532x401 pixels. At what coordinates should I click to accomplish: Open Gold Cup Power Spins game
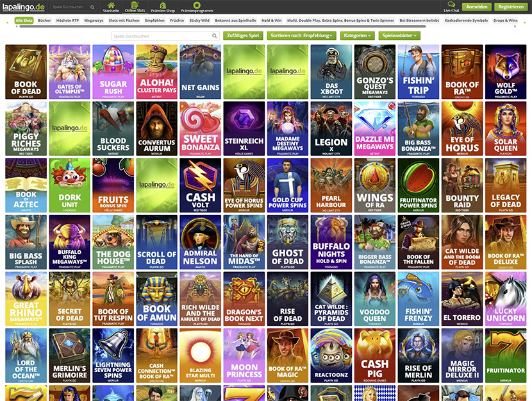[288, 185]
